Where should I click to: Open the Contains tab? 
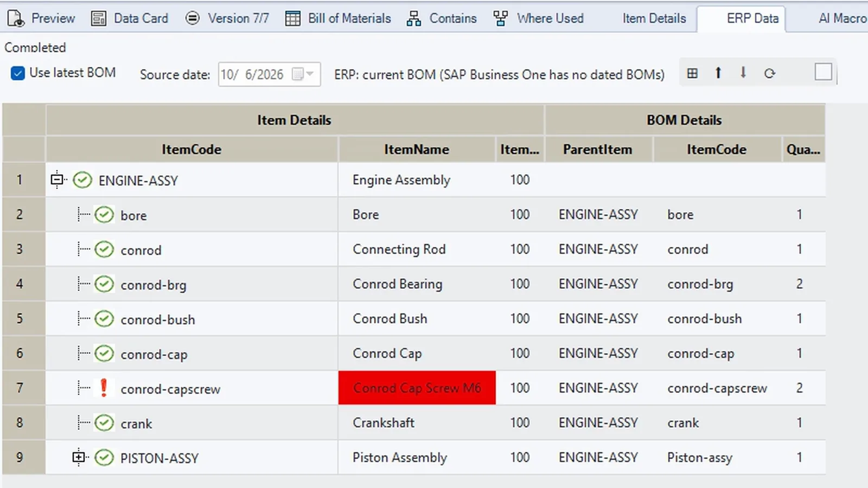442,18
